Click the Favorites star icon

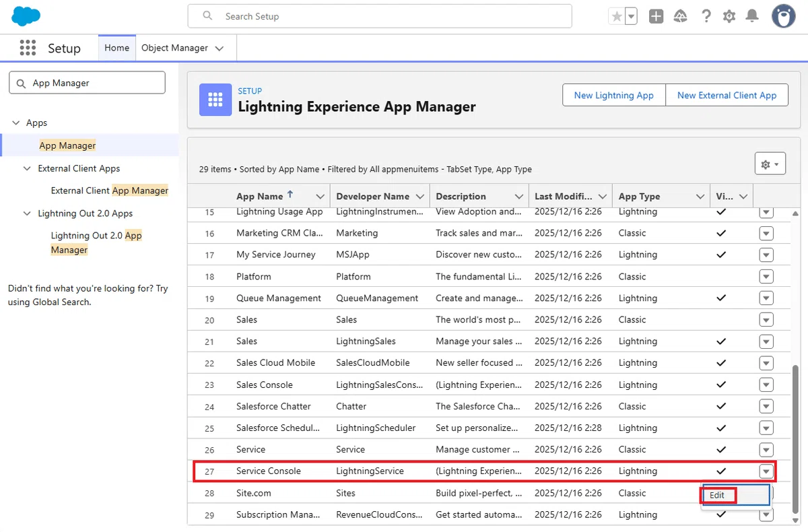tap(616, 16)
